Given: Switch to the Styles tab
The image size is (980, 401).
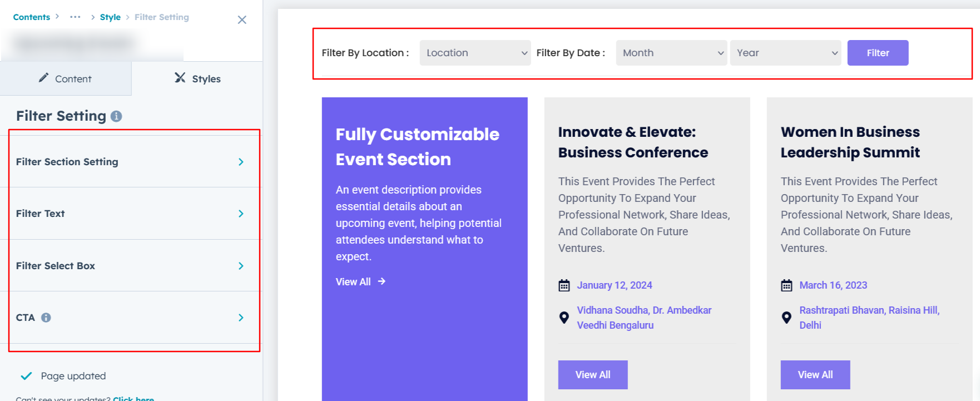Looking at the screenshot, I should (x=197, y=79).
